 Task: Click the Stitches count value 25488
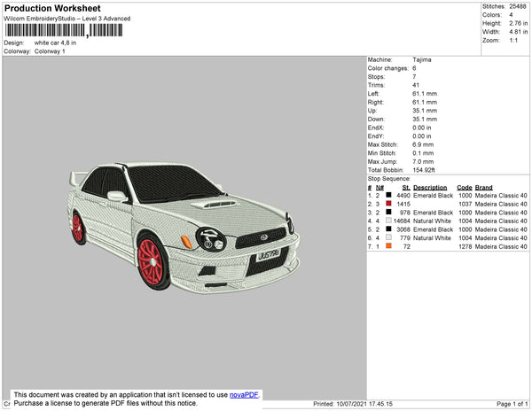(519, 6)
